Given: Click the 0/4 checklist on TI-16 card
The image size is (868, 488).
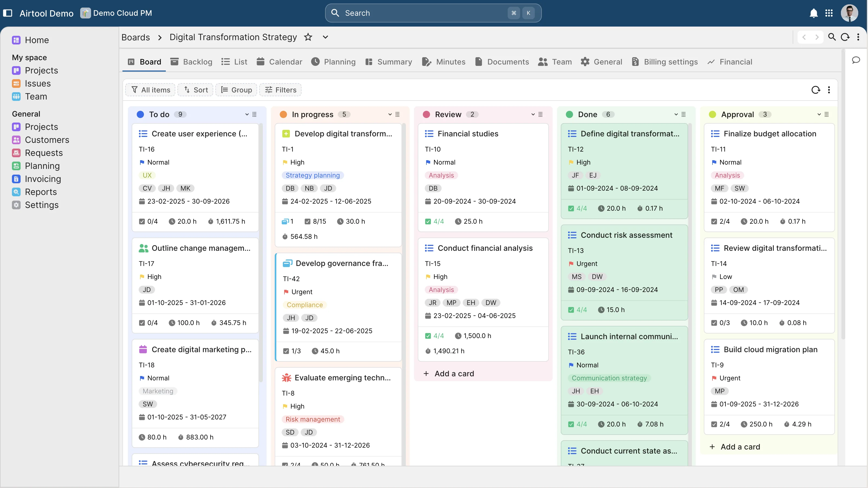Looking at the screenshot, I should [x=148, y=221].
